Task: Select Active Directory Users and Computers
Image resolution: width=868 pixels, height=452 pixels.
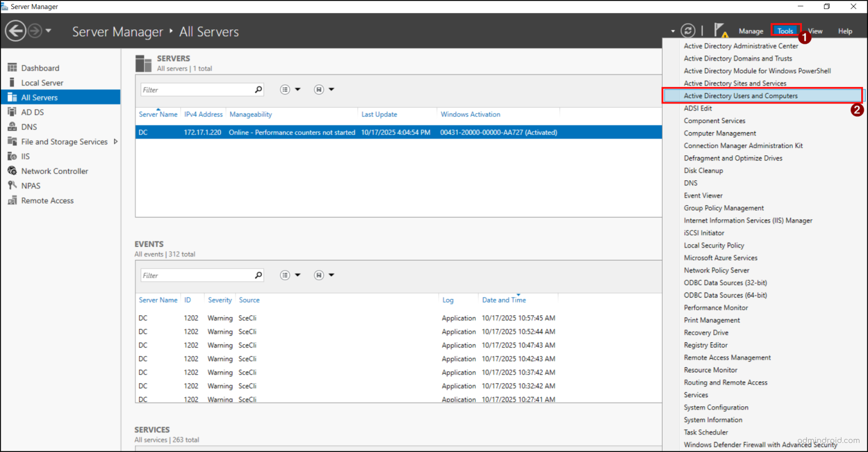Action: (x=740, y=95)
